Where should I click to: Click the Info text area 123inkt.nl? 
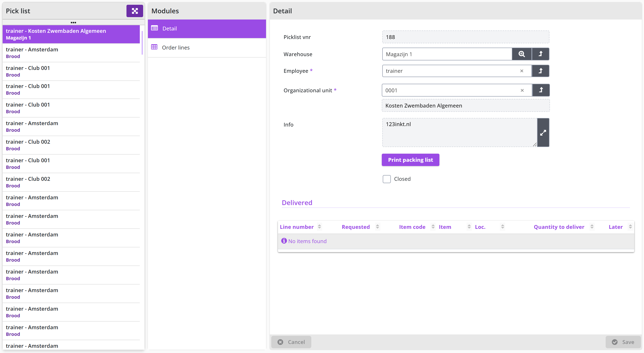[459, 132]
